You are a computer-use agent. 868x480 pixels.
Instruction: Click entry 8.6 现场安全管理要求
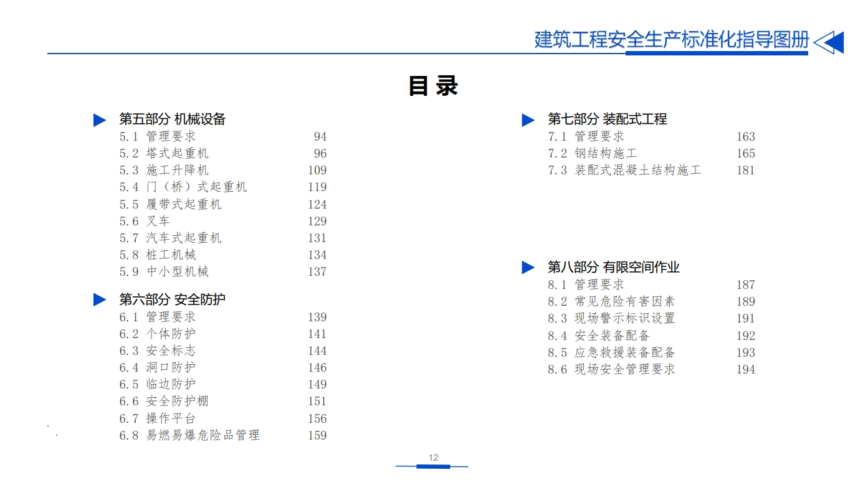[611, 369]
